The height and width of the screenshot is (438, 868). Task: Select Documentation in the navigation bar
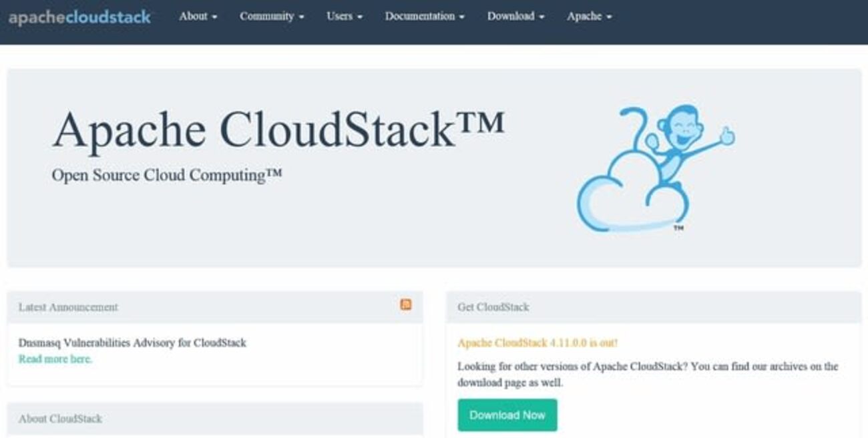[425, 17]
